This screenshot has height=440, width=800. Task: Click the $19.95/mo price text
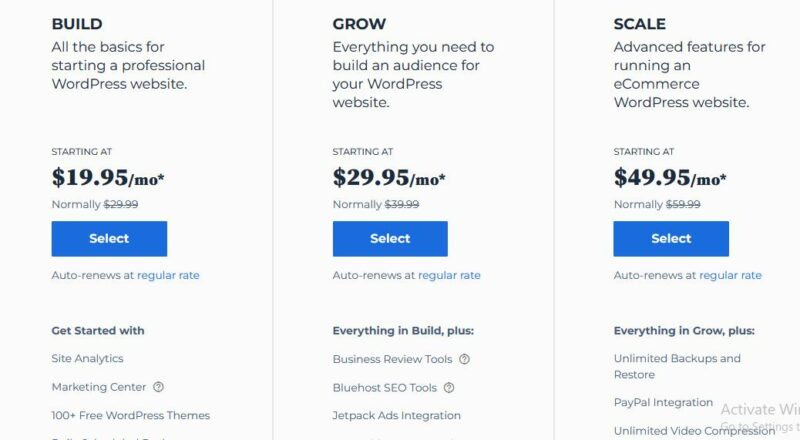[x=108, y=178]
